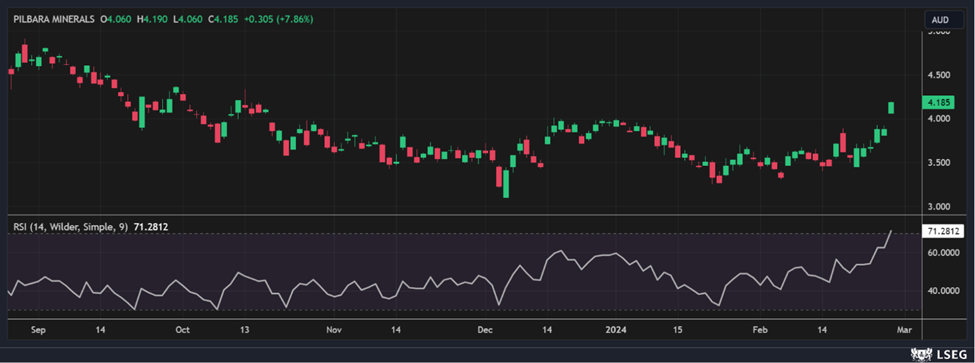Viewport: 975px width, 363px height.
Task: Select the PILBARA MINERALS symbol title
Action: tap(54, 20)
